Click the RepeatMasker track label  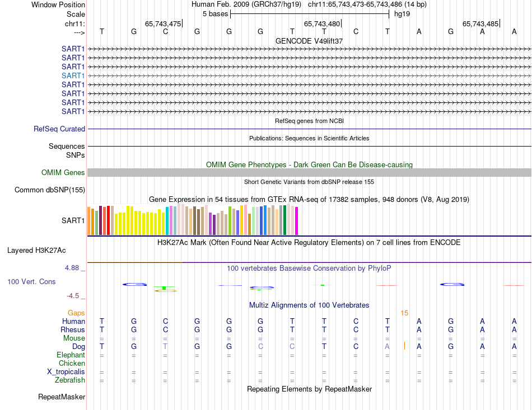[62, 397]
